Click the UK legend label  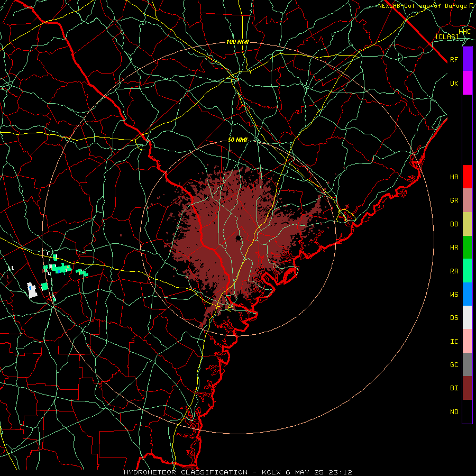454,83
